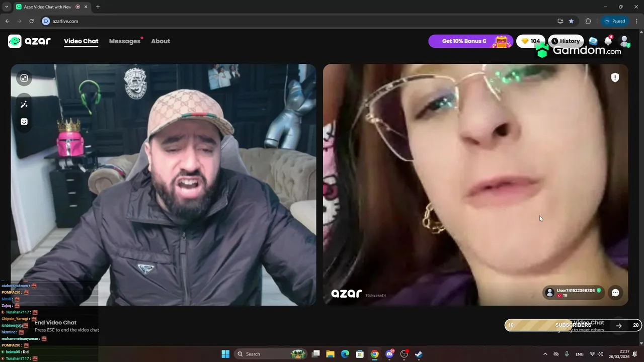Bookmark this page with the star
The height and width of the screenshot is (362, 644).
point(571,21)
